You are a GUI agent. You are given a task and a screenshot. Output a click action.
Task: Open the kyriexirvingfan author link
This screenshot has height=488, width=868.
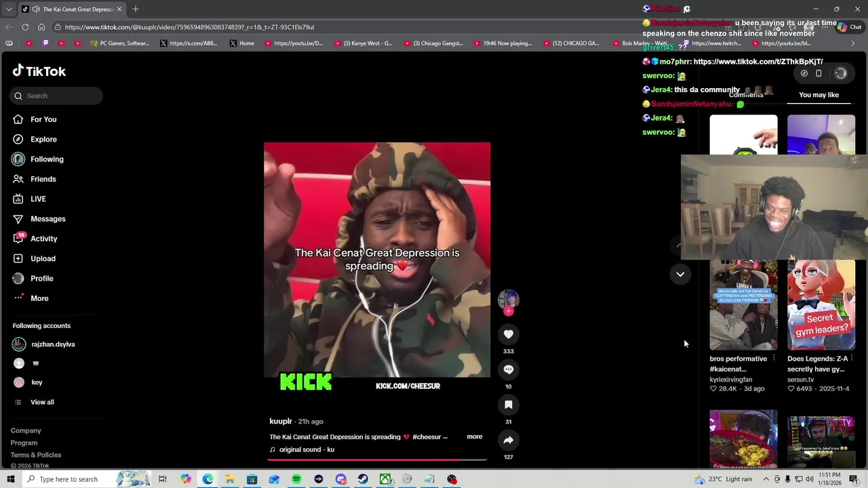click(x=731, y=380)
